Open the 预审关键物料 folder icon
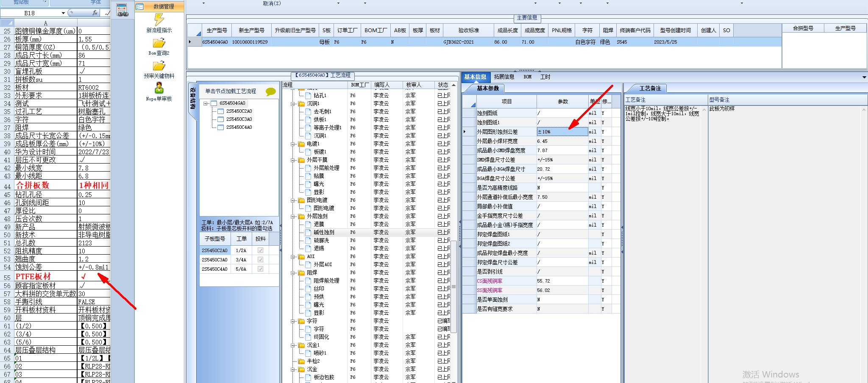The width and height of the screenshot is (868, 383). point(159,66)
